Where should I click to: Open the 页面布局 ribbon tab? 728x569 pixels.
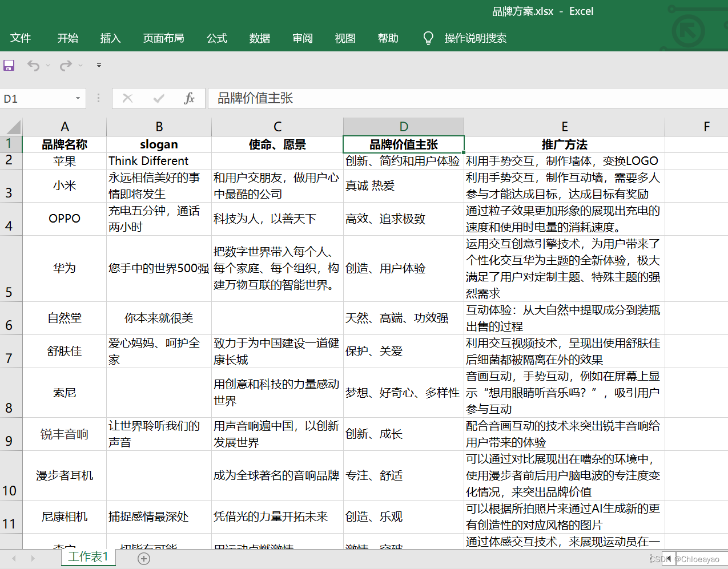(x=163, y=38)
